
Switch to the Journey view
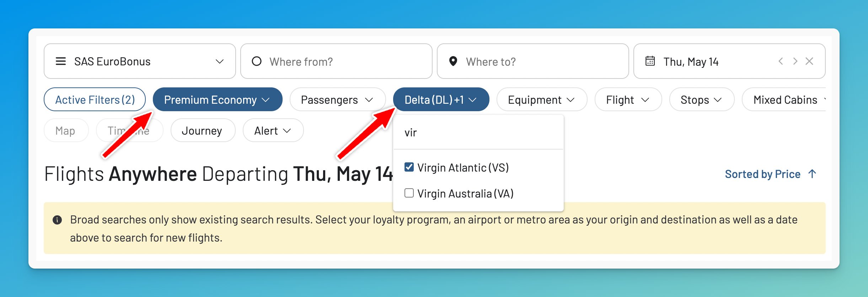coord(202,130)
